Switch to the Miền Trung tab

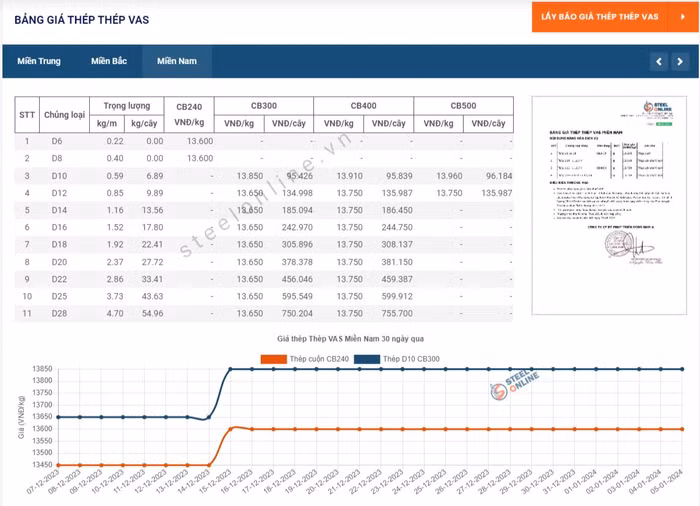coord(38,62)
